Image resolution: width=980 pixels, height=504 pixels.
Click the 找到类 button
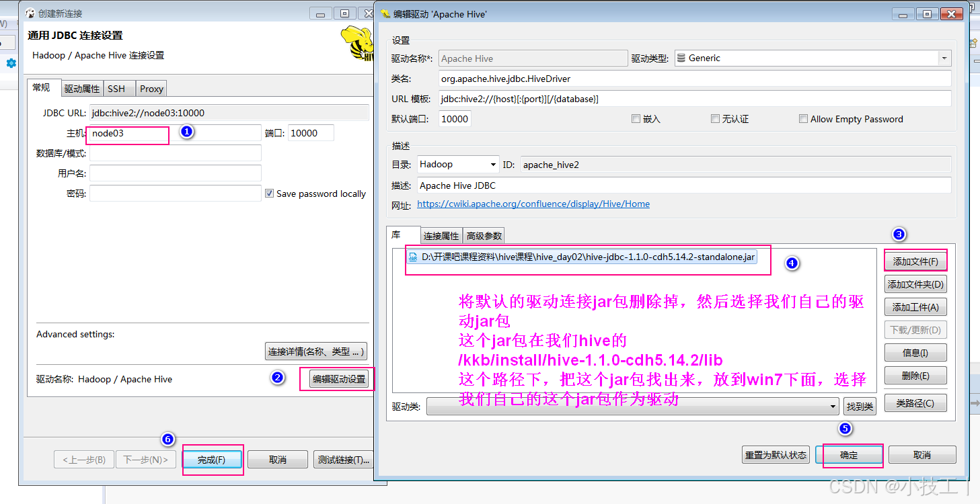coord(860,407)
